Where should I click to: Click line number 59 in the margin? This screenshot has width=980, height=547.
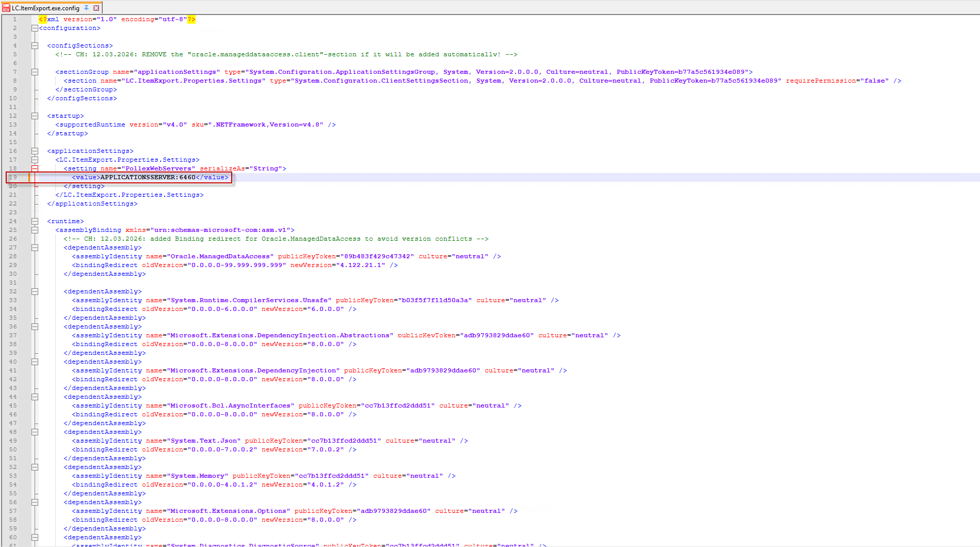[13, 528]
